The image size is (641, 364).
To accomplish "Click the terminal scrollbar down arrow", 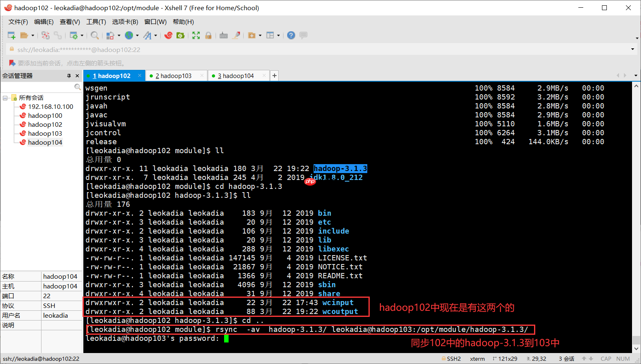I will tap(636, 349).
